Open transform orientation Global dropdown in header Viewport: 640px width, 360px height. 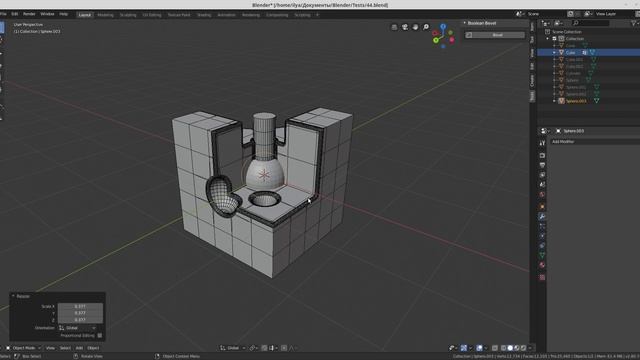click(233, 348)
